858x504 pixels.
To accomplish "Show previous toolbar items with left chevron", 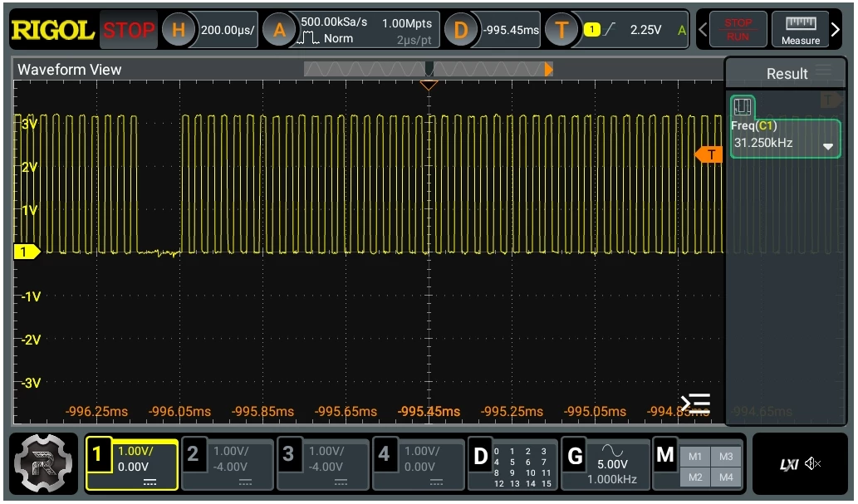I will [x=704, y=30].
